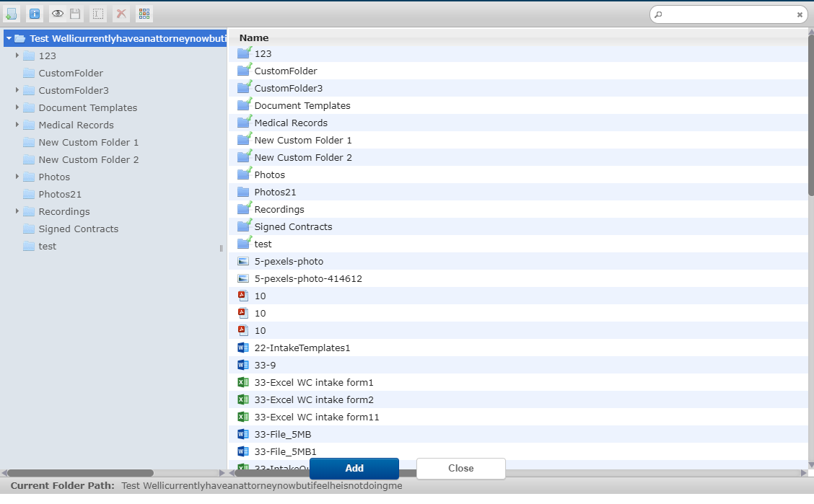Screen dimensions: 814x504
Task: Click the Preview eye toolbar icon
Action: pos(57,13)
